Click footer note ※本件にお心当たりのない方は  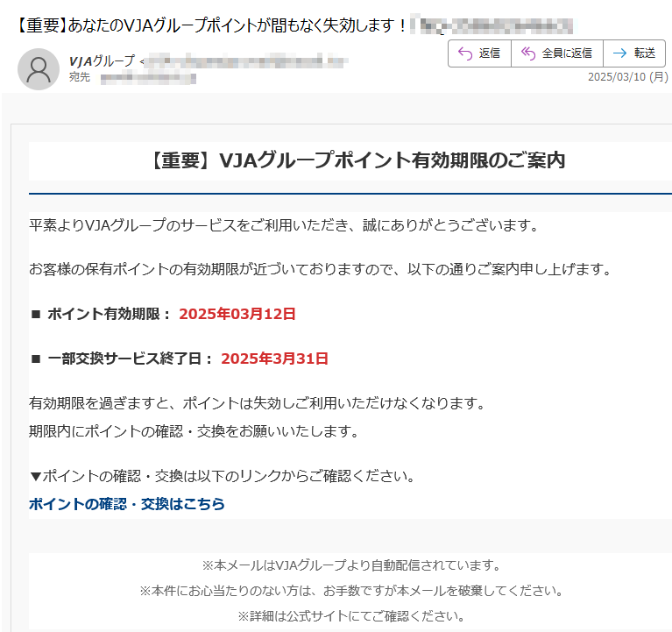[x=351, y=591]
